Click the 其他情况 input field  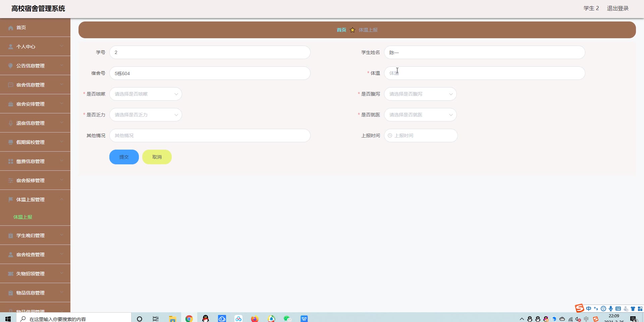tap(210, 136)
